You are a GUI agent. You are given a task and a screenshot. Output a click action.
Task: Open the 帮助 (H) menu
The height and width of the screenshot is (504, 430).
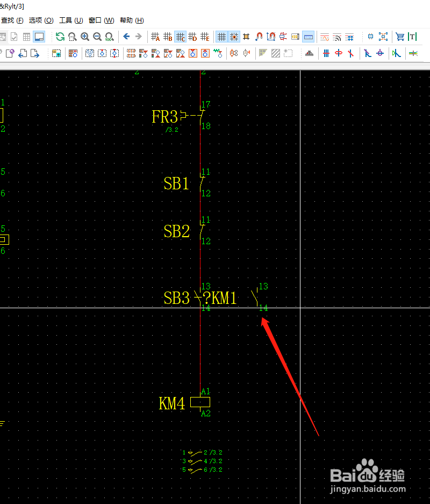132,20
